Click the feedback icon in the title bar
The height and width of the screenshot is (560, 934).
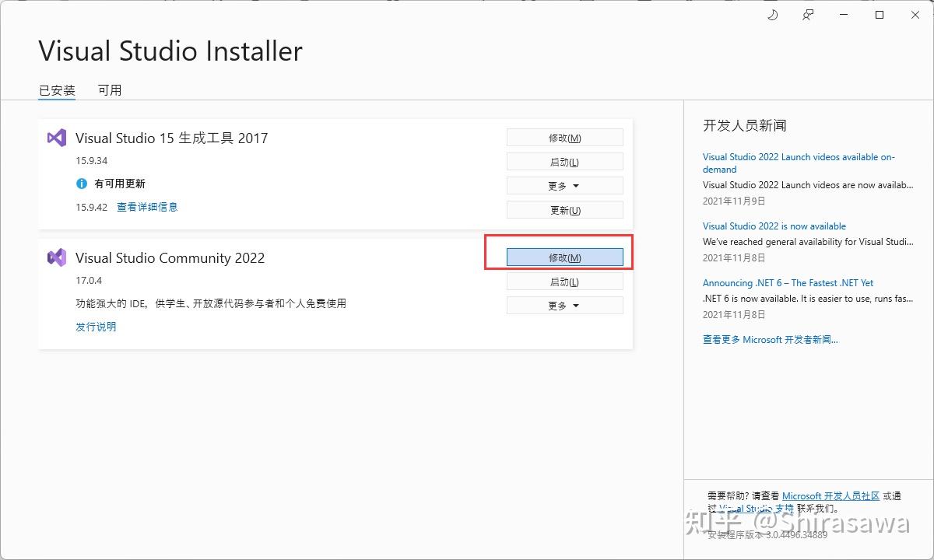[x=807, y=15]
